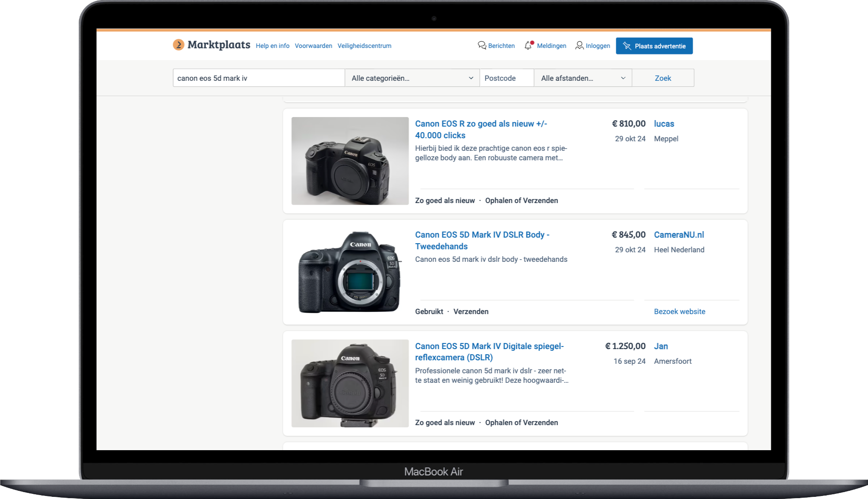Viewport: 868px width, 499px height.
Task: Click the Inloggen person icon
Action: (x=580, y=45)
